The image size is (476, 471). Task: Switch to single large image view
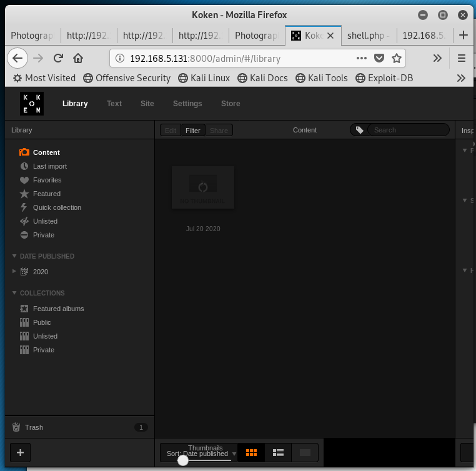305,453
